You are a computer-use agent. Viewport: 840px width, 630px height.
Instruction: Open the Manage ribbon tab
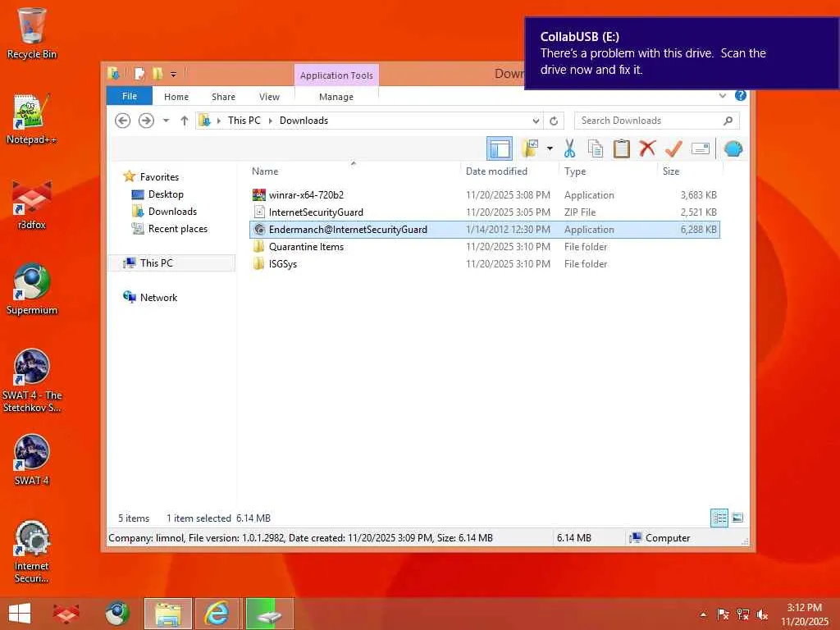336,97
